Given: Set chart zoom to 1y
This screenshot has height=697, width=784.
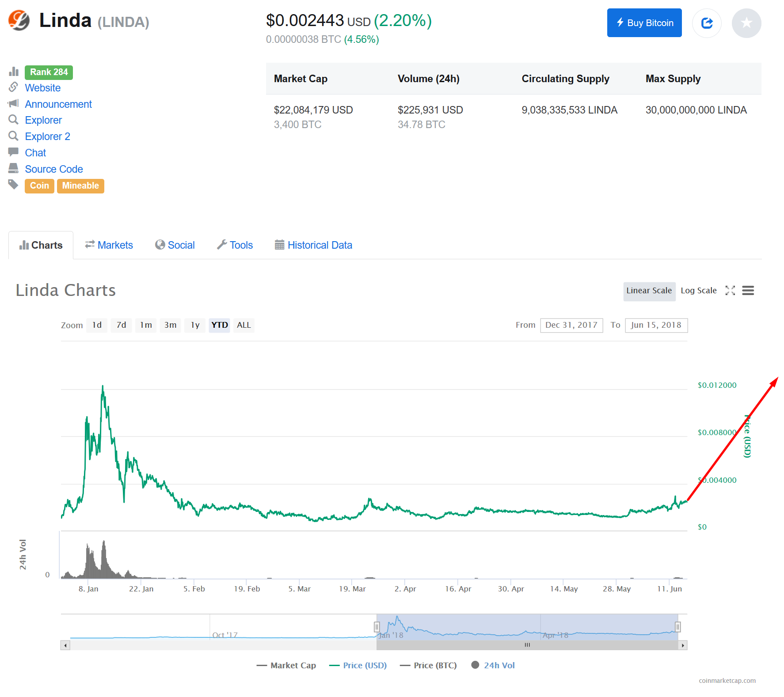Looking at the screenshot, I should [195, 326].
